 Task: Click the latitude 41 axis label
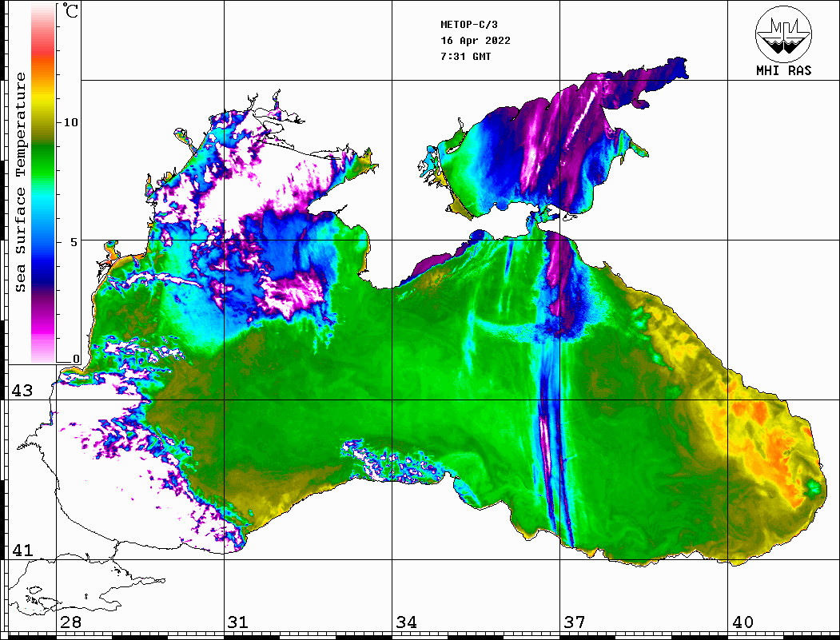(22, 551)
